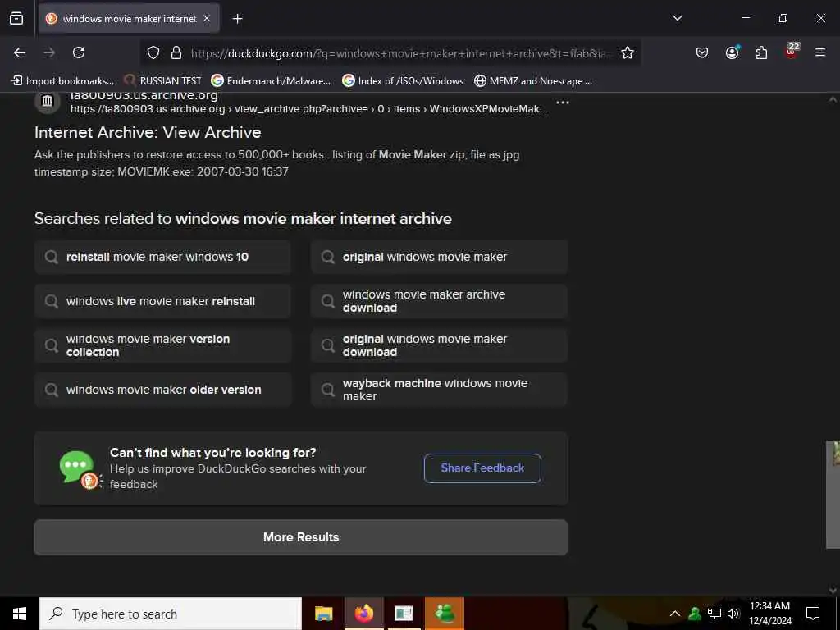Open the notification center icon
Image resolution: width=840 pixels, height=630 pixels.
point(813,614)
